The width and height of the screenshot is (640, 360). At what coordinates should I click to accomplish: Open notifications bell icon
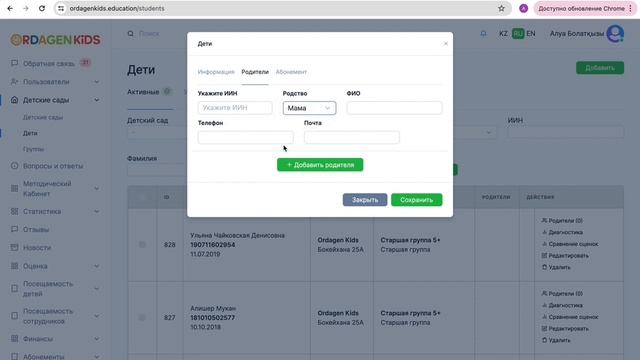tap(483, 33)
